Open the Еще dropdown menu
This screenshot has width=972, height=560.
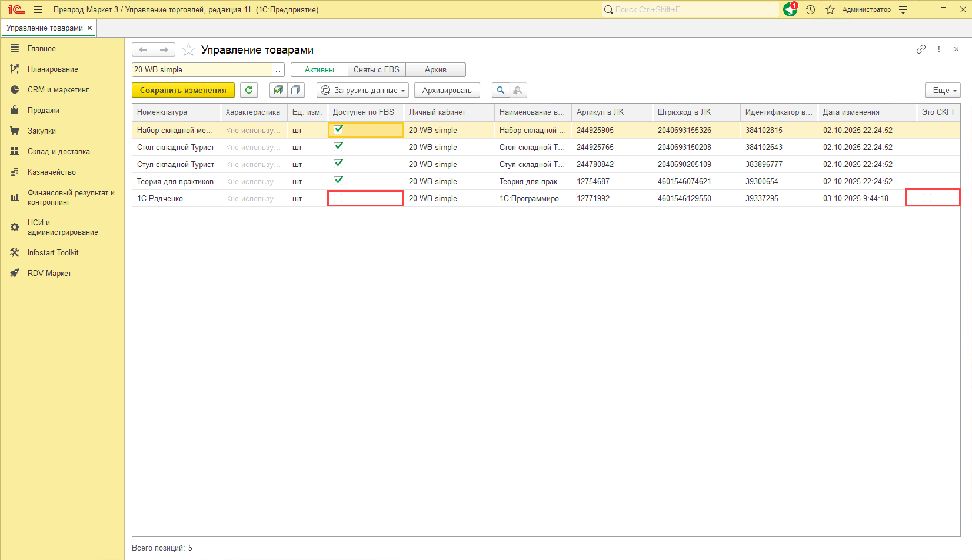click(942, 90)
